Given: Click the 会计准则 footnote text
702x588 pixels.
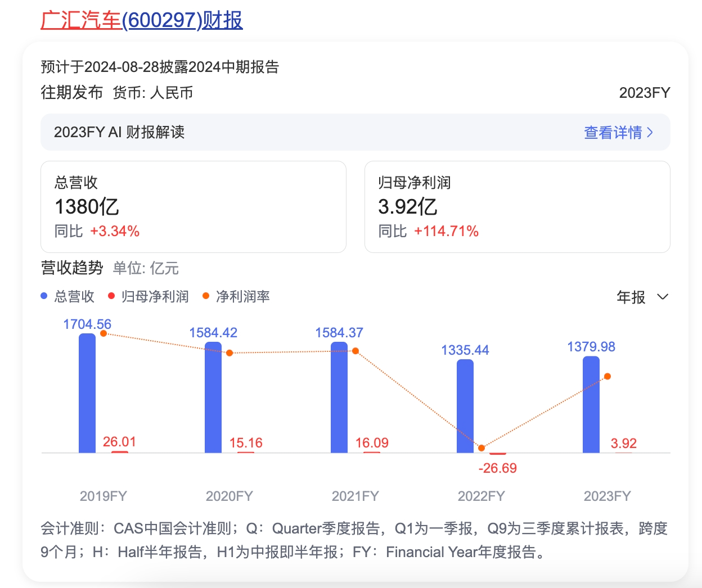Looking at the screenshot, I should pos(354,540).
